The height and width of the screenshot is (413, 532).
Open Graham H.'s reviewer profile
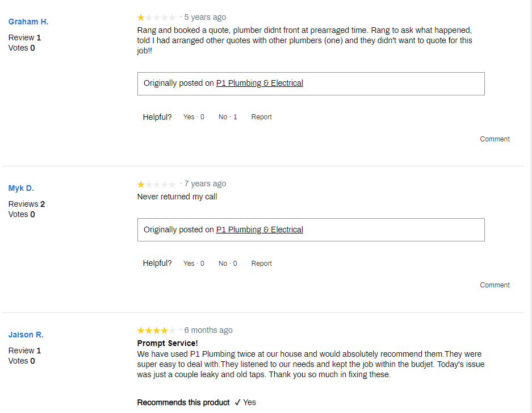point(28,22)
